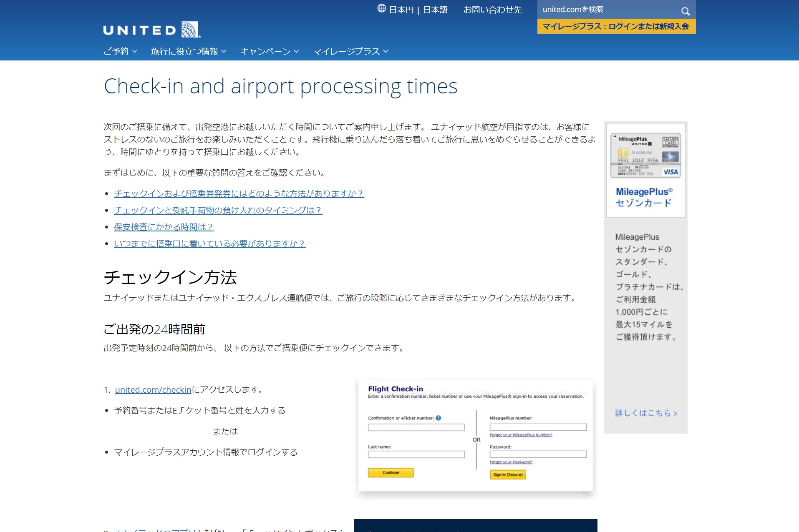
Task: Open link about チェックインおよび搭乗券発券 methods
Action: (x=239, y=193)
